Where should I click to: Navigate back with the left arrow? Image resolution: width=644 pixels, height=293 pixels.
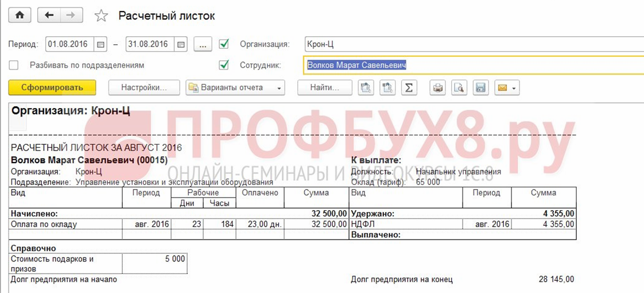coord(49,15)
